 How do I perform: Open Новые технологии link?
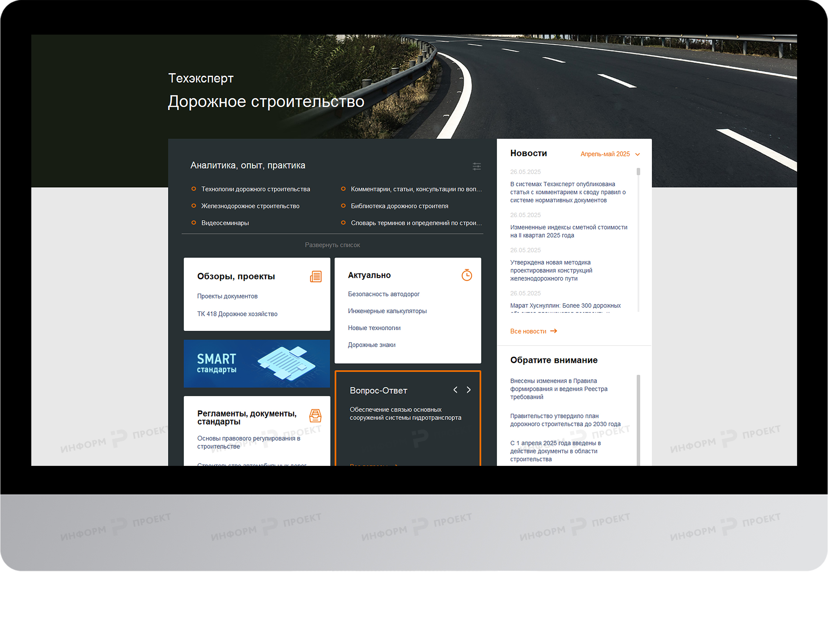pyautogui.click(x=374, y=328)
